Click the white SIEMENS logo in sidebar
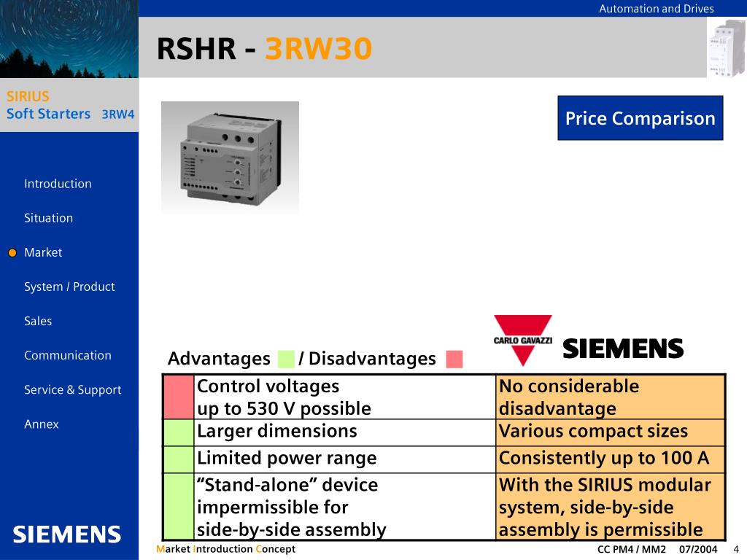 (x=66, y=534)
